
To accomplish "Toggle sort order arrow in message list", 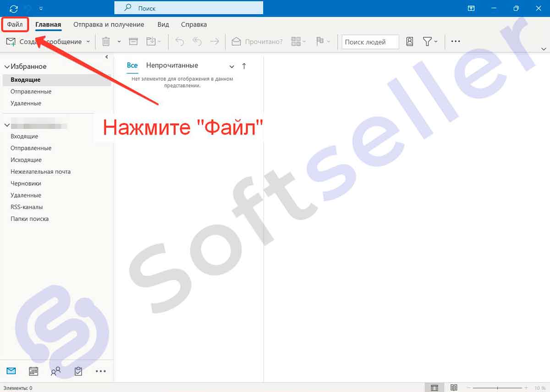I will 244,66.
